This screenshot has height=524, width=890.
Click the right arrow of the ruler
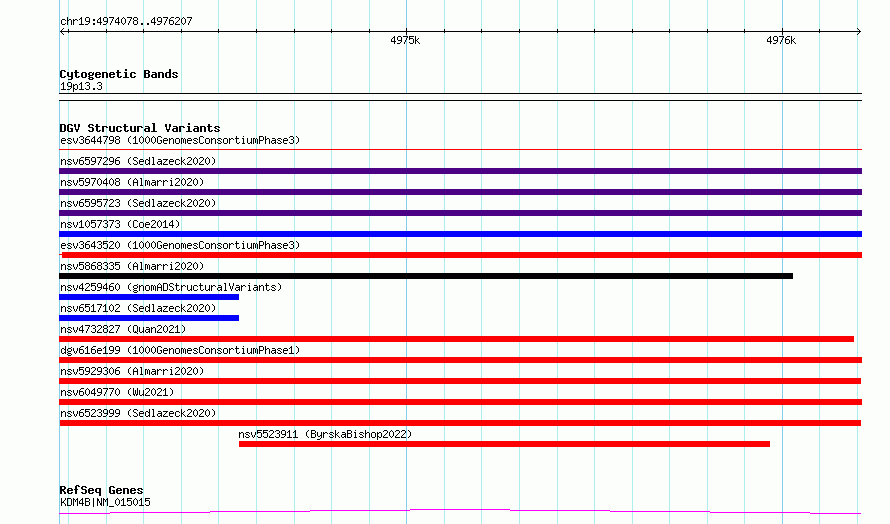click(x=858, y=31)
